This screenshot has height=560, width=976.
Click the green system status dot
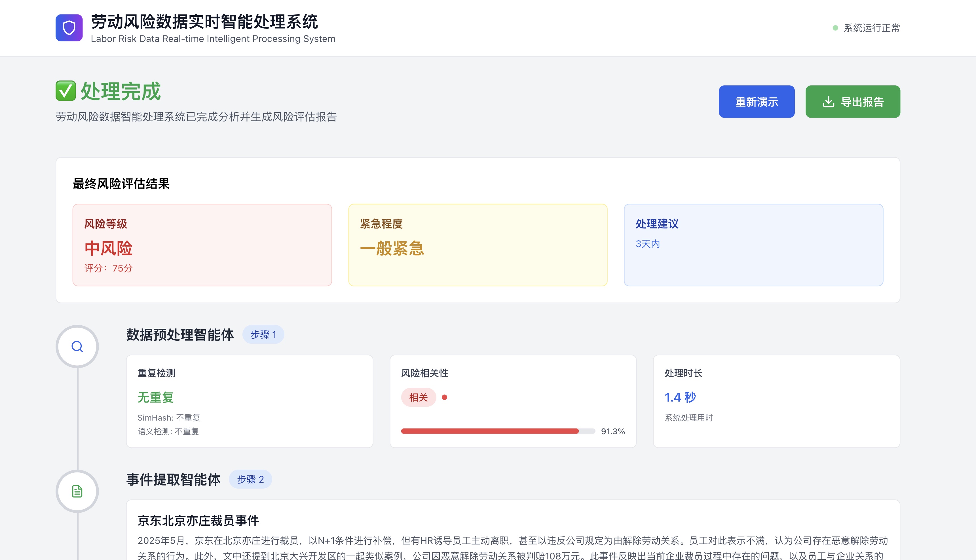[x=835, y=28]
